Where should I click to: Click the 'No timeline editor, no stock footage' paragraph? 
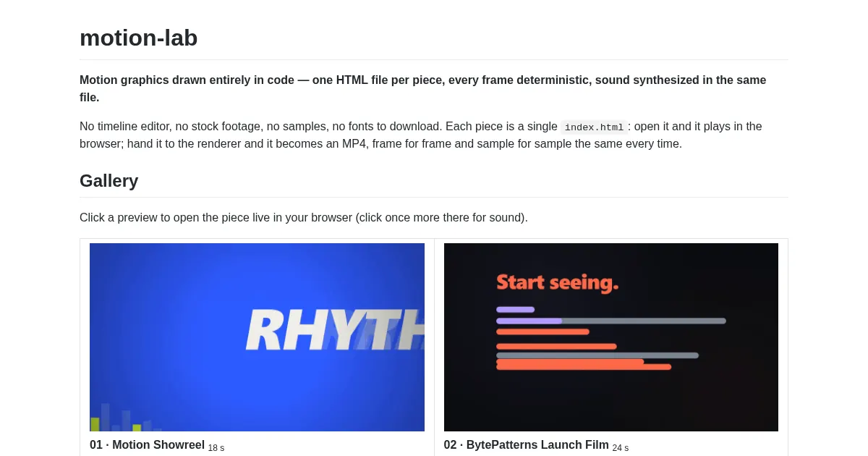pyautogui.click(x=421, y=135)
